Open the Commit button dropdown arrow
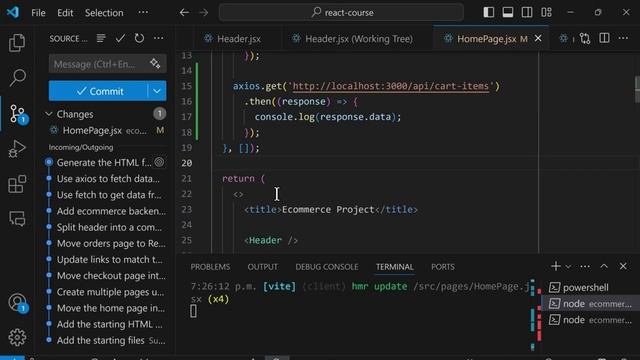 [157, 91]
